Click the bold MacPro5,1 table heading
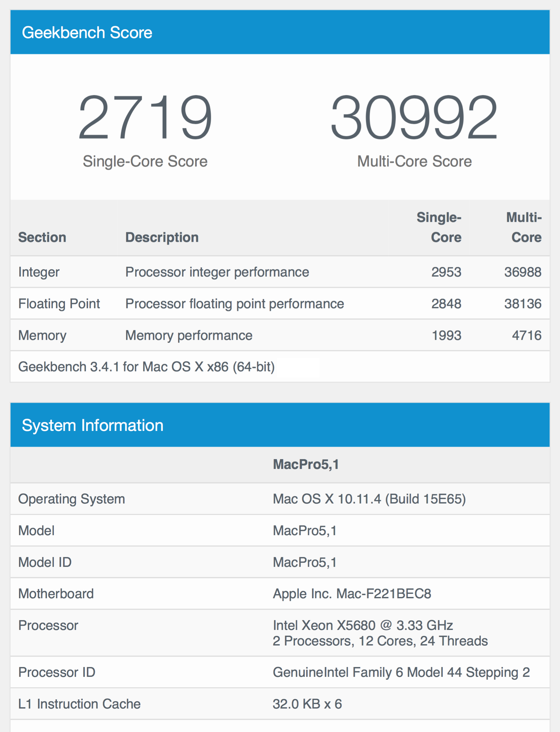Screen dimensions: 560x732 306,464
